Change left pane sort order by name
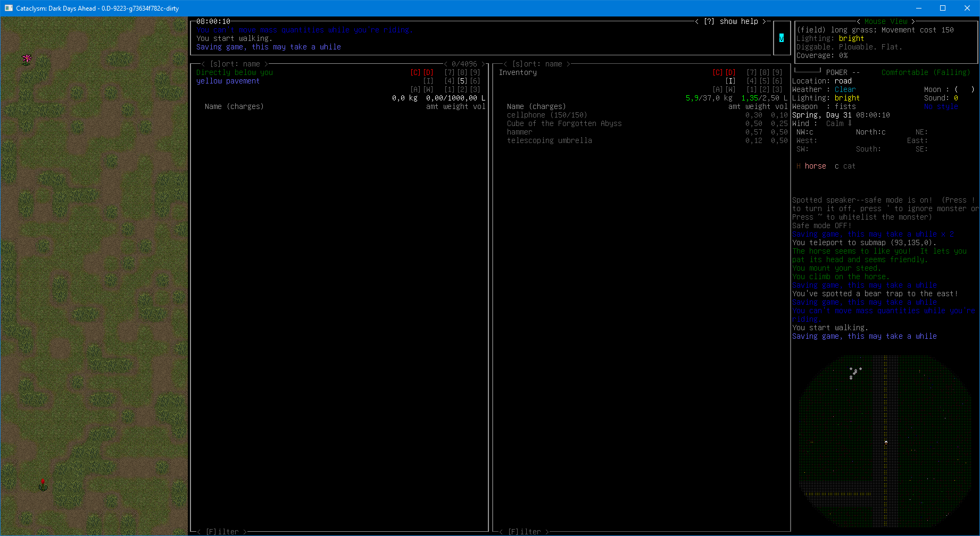The height and width of the screenshot is (536, 980). [x=235, y=64]
